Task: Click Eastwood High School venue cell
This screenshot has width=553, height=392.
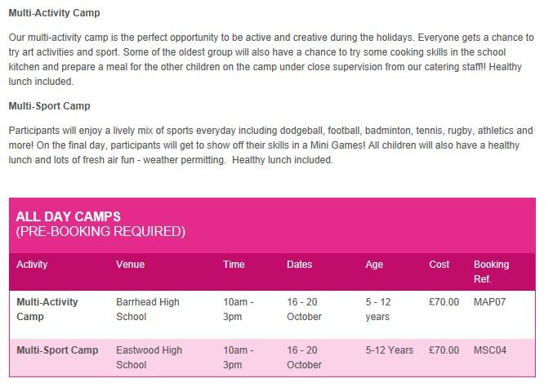Action: pos(149,357)
